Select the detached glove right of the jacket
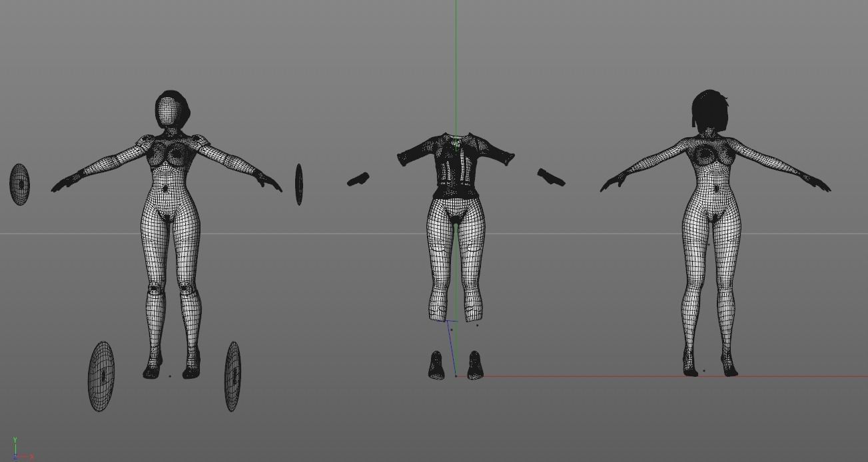868x462 pixels. tap(552, 177)
